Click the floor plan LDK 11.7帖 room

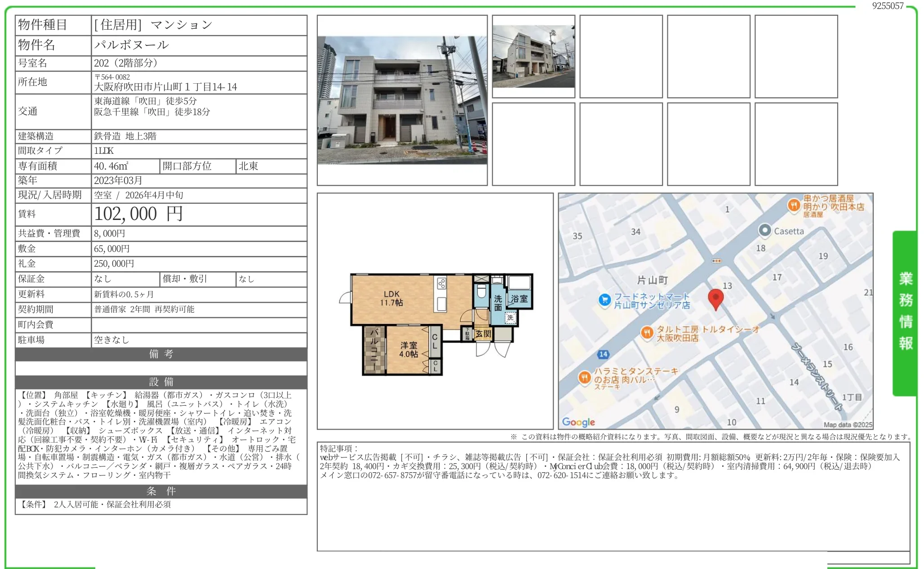pos(391,298)
